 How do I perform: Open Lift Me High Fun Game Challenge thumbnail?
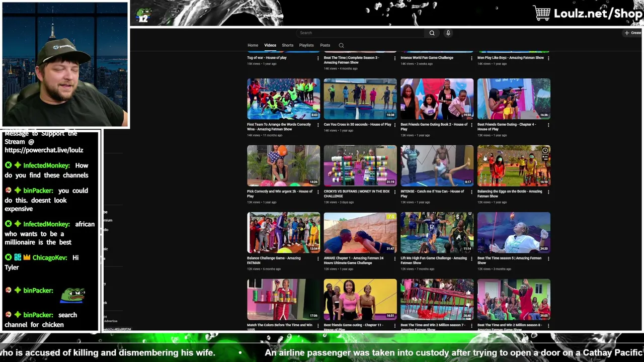tap(437, 232)
